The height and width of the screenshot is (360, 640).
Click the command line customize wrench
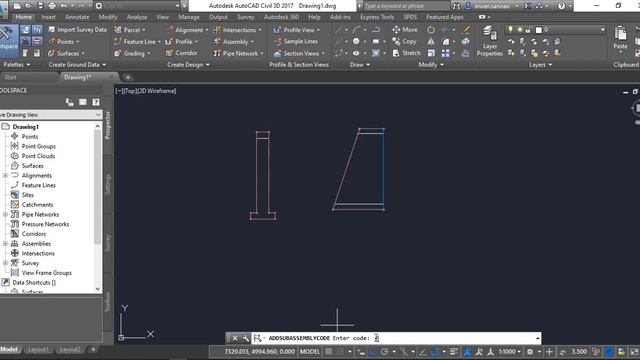[x=245, y=338]
